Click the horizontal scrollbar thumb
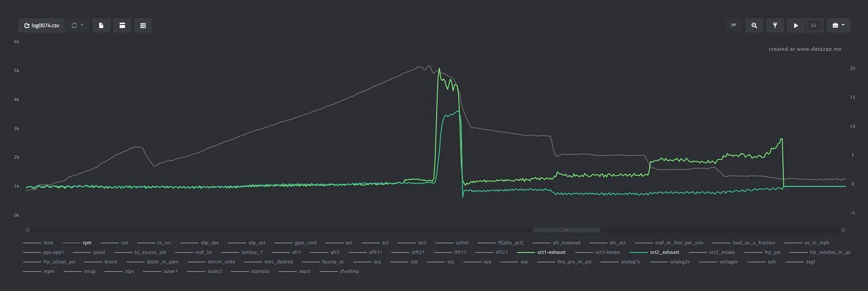The height and width of the screenshot is (291, 868). (566, 230)
